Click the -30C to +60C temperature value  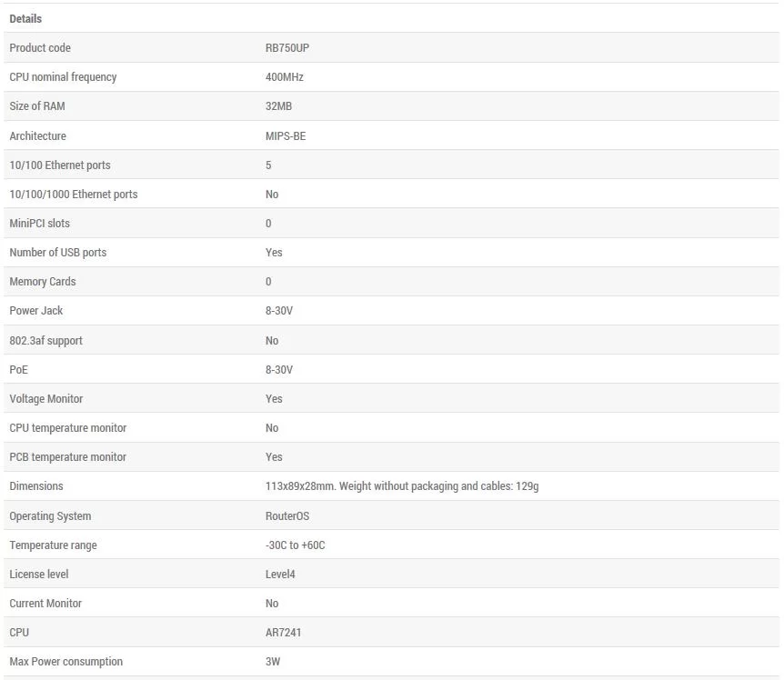(x=295, y=545)
